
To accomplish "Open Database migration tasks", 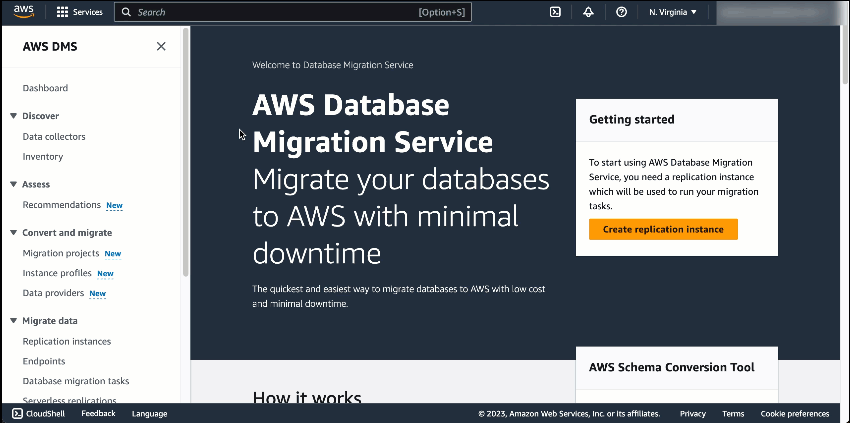I will [76, 381].
